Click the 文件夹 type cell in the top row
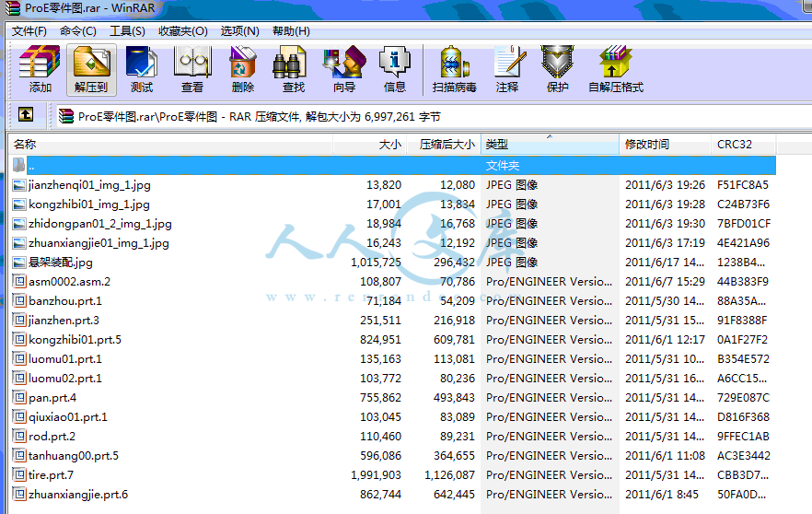The height and width of the screenshot is (514, 812). tap(503, 165)
